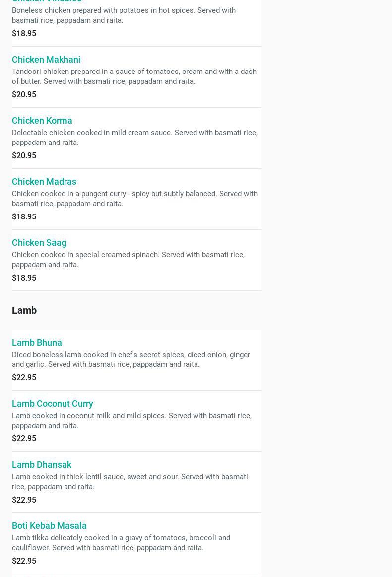Open the Lamb Bhuna menu item
Screen dimensions: 392x577
click(x=37, y=343)
